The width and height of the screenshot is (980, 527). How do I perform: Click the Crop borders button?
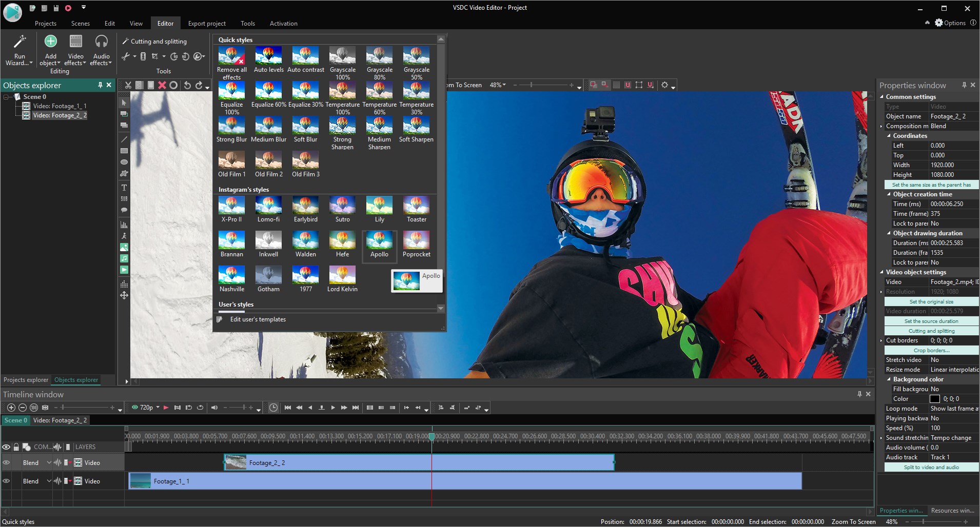tap(931, 350)
